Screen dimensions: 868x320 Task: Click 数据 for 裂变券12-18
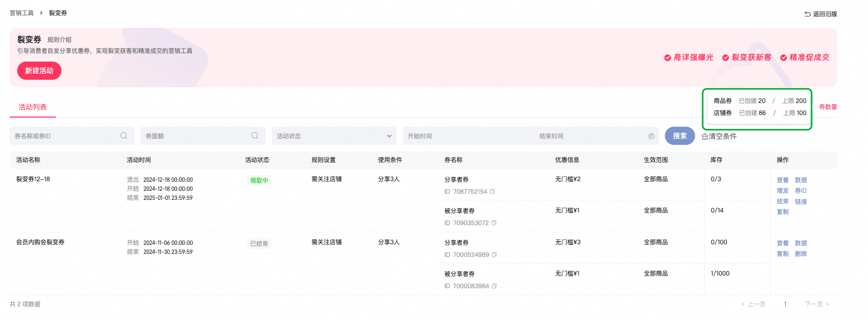coord(801,180)
